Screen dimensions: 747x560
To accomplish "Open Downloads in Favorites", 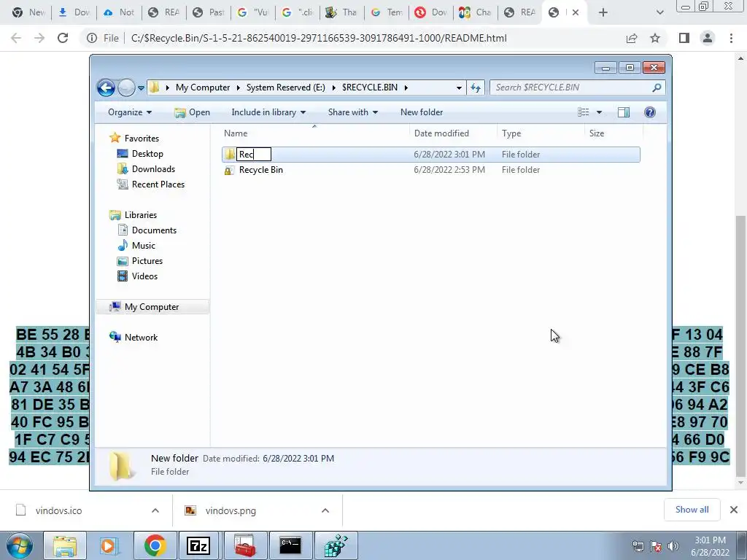I will [x=153, y=169].
